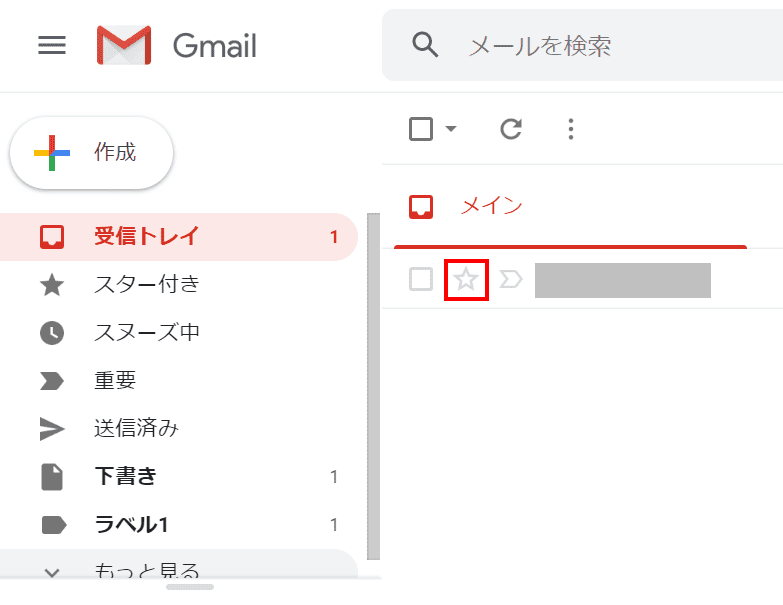Screen dimensions: 783x605
Task: Open 受信トレイ folder
Action: (x=179, y=237)
